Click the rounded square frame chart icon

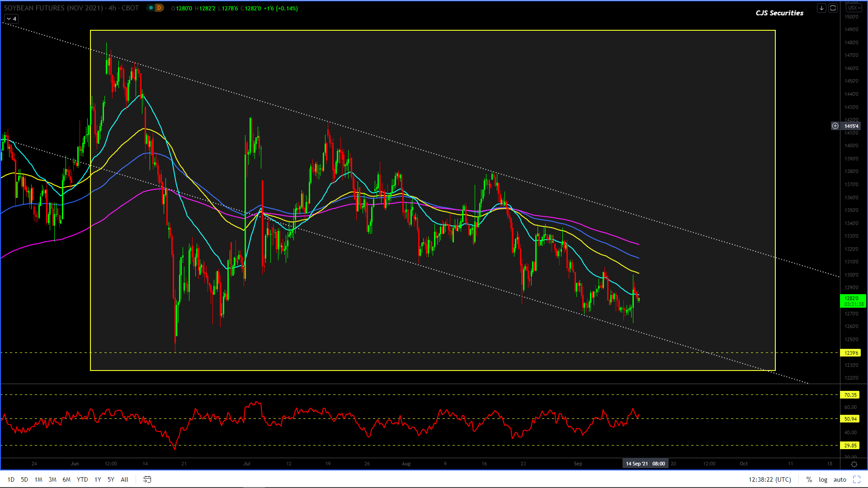[x=833, y=8]
